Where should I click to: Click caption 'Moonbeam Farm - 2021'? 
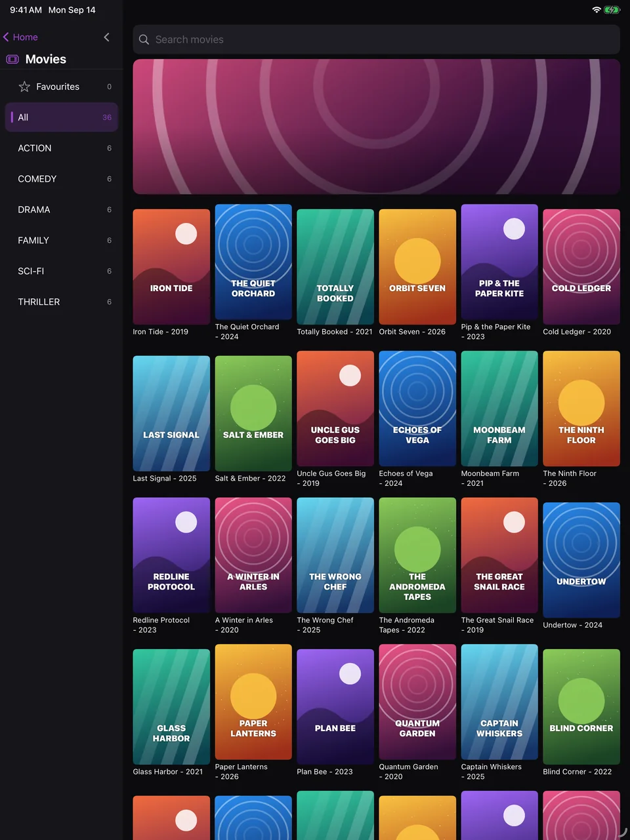coord(490,479)
